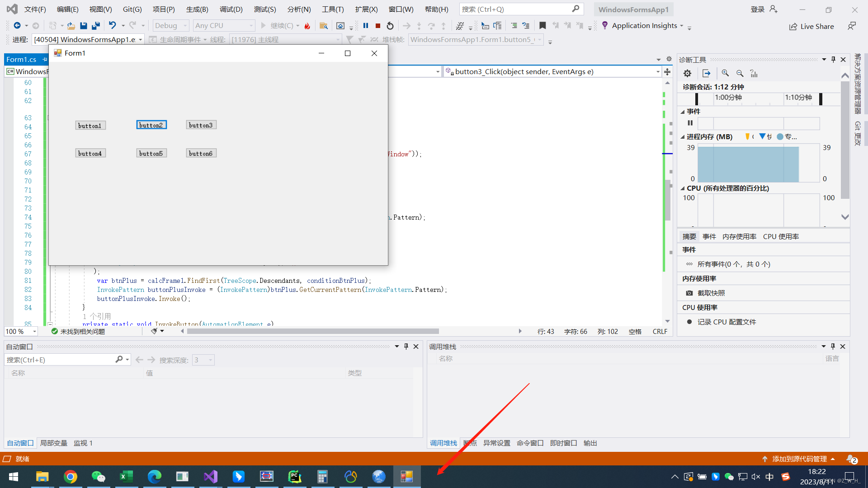Collapse the CPU usage graph section
This screenshot has height=488, width=868.
click(x=682, y=188)
